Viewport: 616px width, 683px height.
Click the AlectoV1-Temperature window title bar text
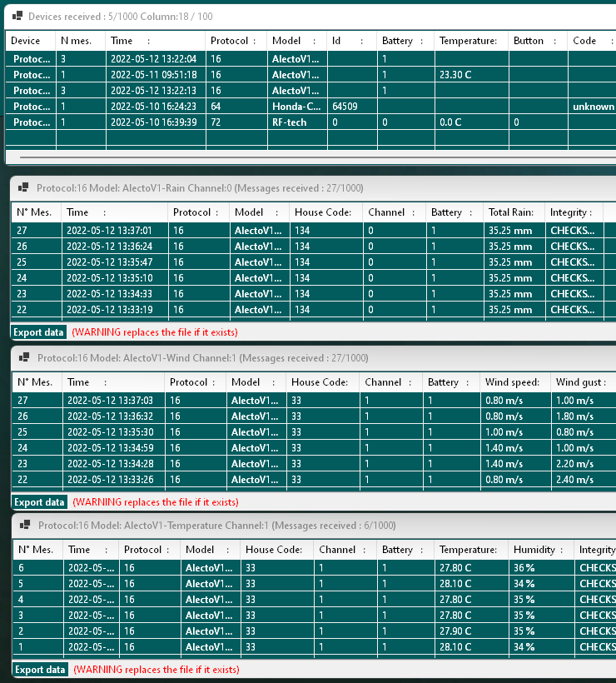pyautogui.click(x=216, y=526)
